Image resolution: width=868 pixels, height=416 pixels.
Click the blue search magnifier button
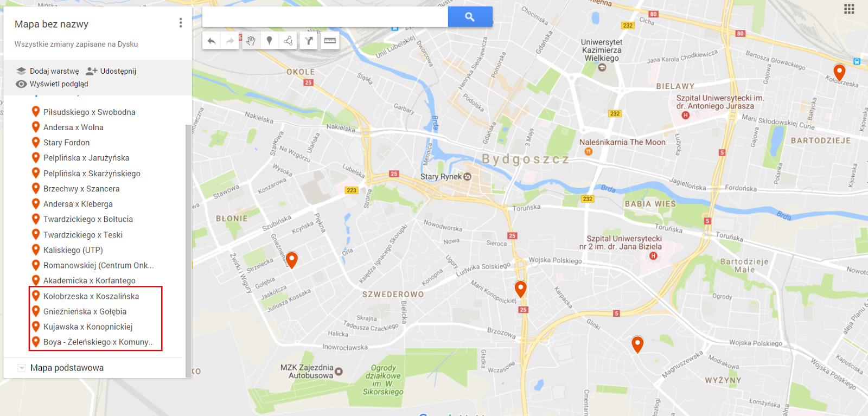(x=470, y=17)
